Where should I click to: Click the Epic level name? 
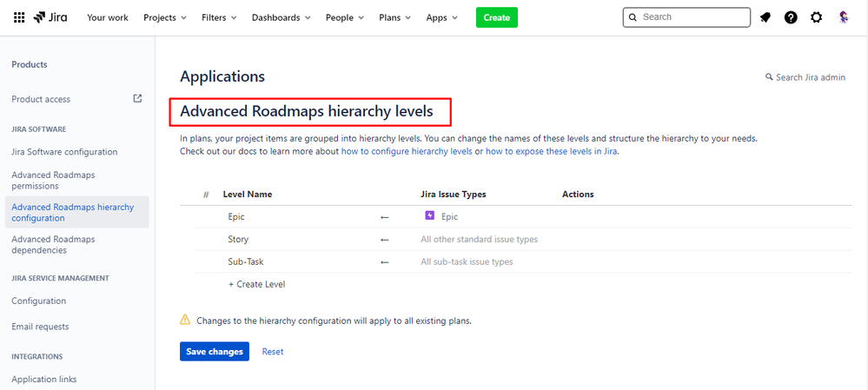pyautogui.click(x=235, y=217)
